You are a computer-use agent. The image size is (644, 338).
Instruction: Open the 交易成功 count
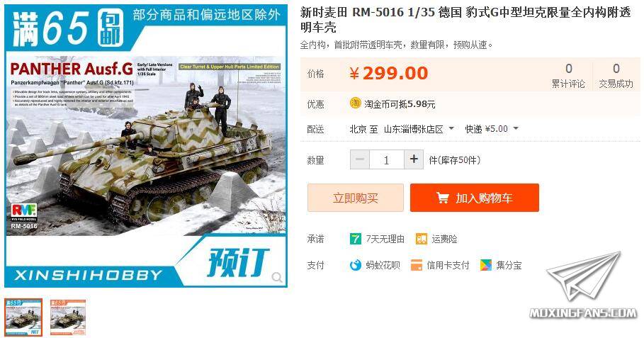tap(616, 75)
